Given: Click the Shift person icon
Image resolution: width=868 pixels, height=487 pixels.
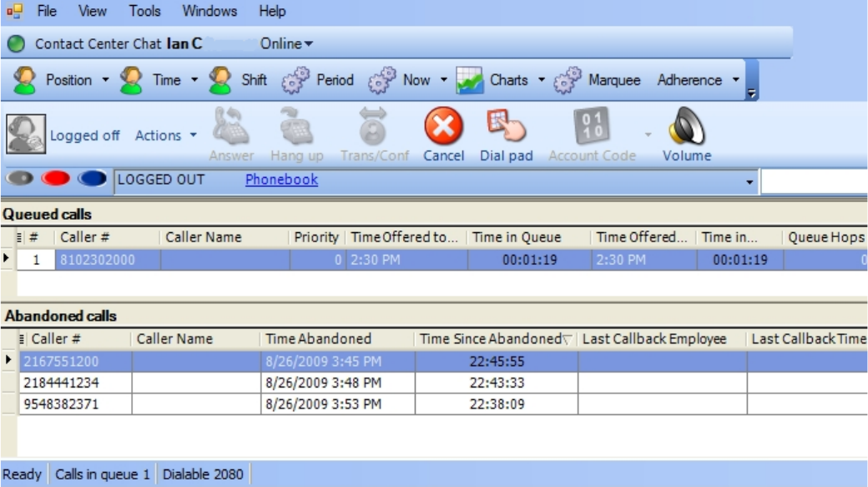Looking at the screenshot, I should click(220, 81).
